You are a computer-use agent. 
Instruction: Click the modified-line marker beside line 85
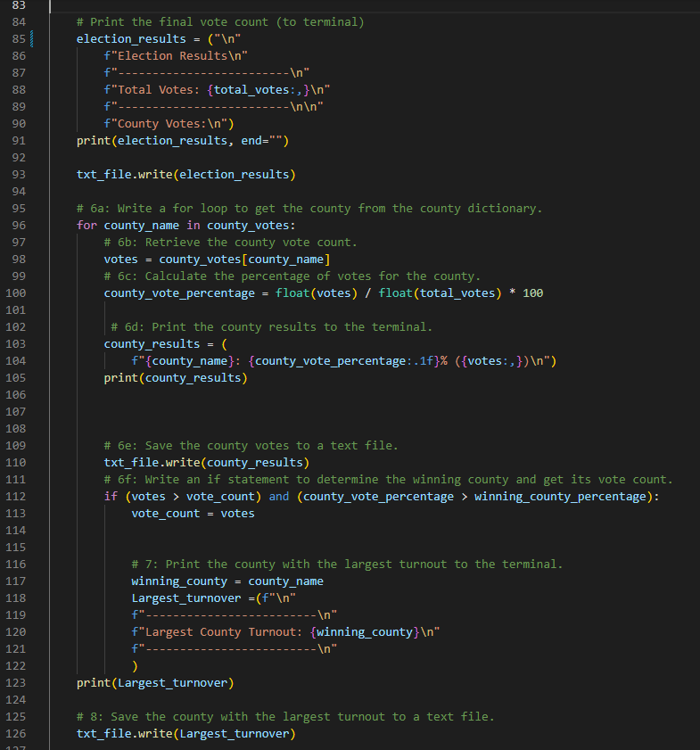pos(32,38)
